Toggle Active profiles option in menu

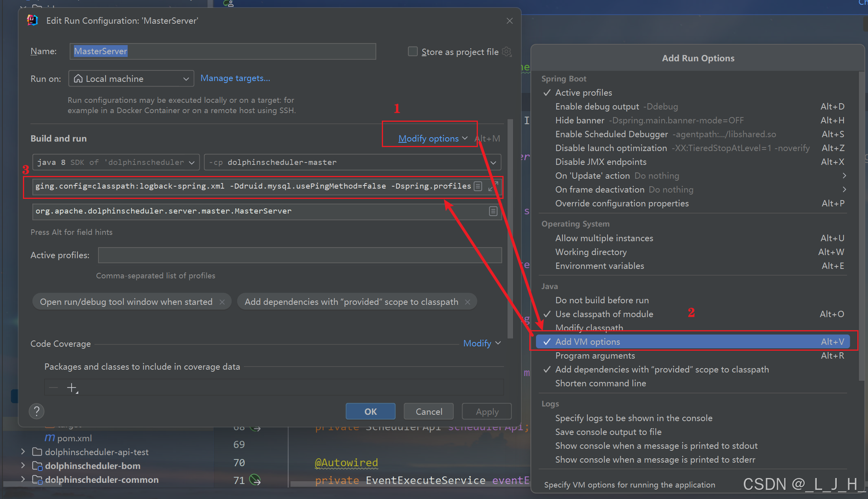click(583, 93)
